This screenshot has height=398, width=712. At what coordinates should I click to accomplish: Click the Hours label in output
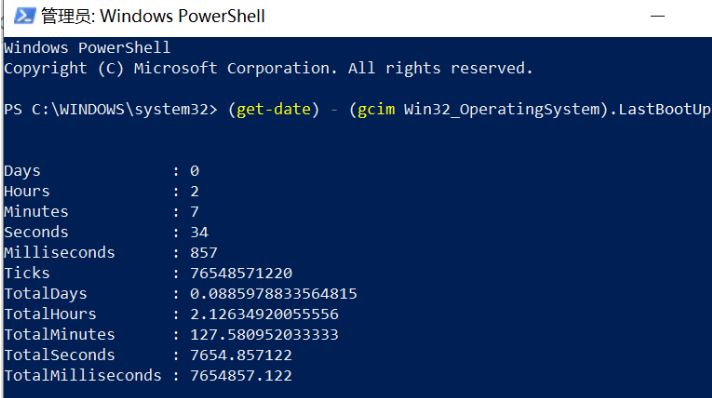[x=27, y=191]
